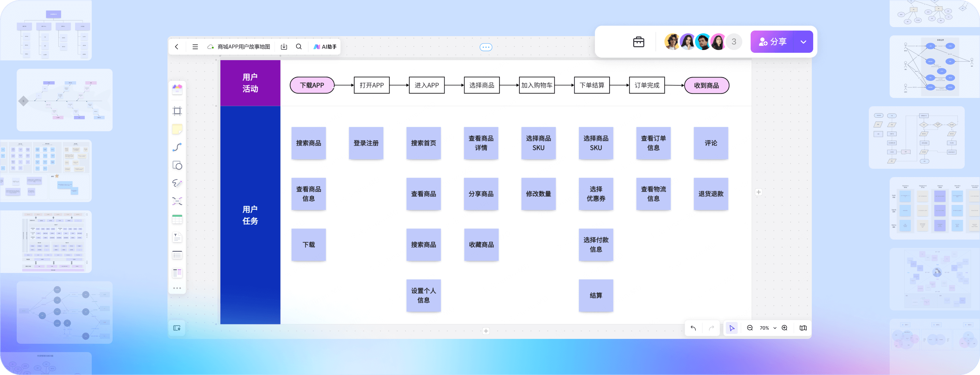This screenshot has height=375, width=980.
Task: Click the fourth collaborator avatar
Action: click(718, 42)
